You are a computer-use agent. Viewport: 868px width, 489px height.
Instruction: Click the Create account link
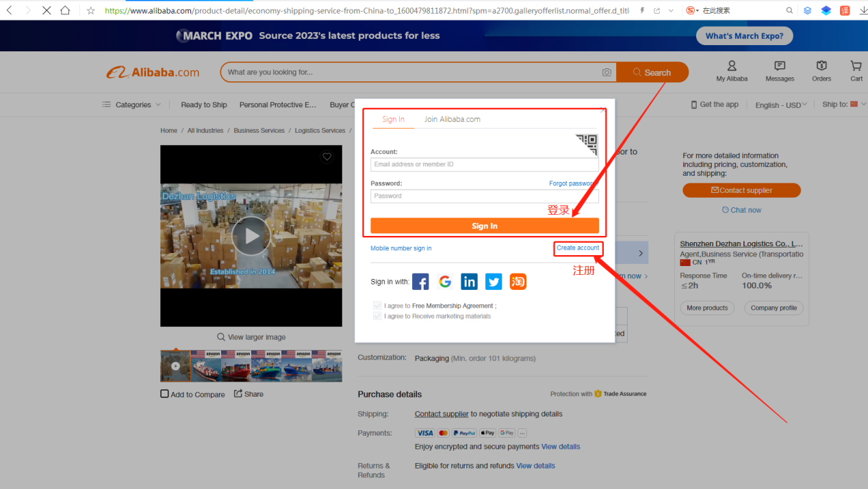578,248
